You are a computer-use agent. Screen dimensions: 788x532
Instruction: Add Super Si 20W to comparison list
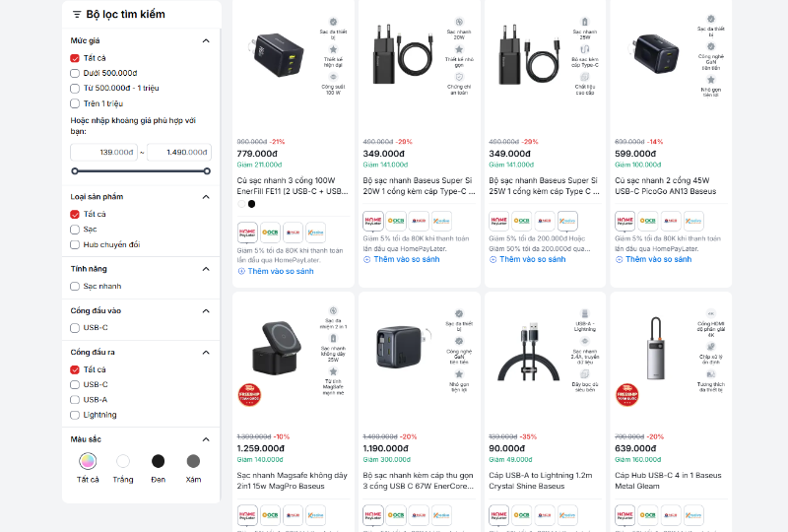pos(406,259)
